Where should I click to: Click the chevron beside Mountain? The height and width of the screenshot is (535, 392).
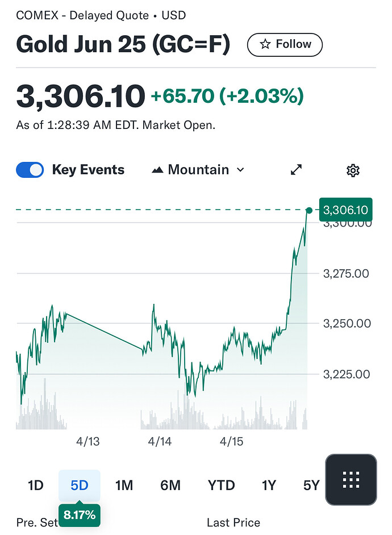coord(240,170)
